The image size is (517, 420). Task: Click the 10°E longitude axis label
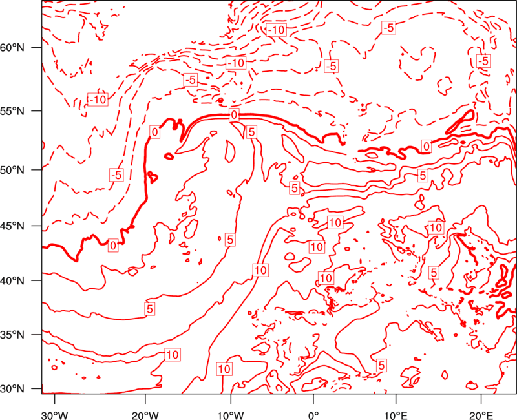pos(396,415)
